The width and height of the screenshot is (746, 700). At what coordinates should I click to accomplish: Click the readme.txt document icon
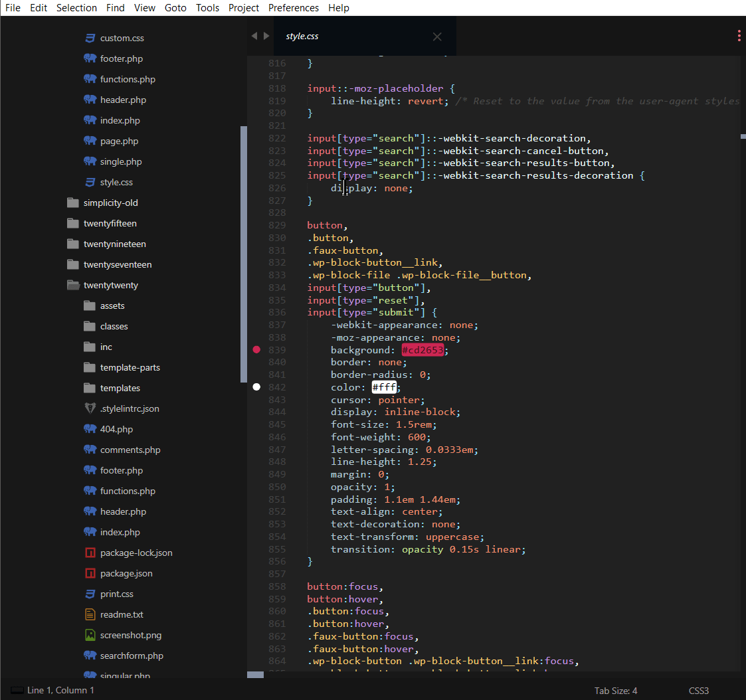(x=90, y=614)
